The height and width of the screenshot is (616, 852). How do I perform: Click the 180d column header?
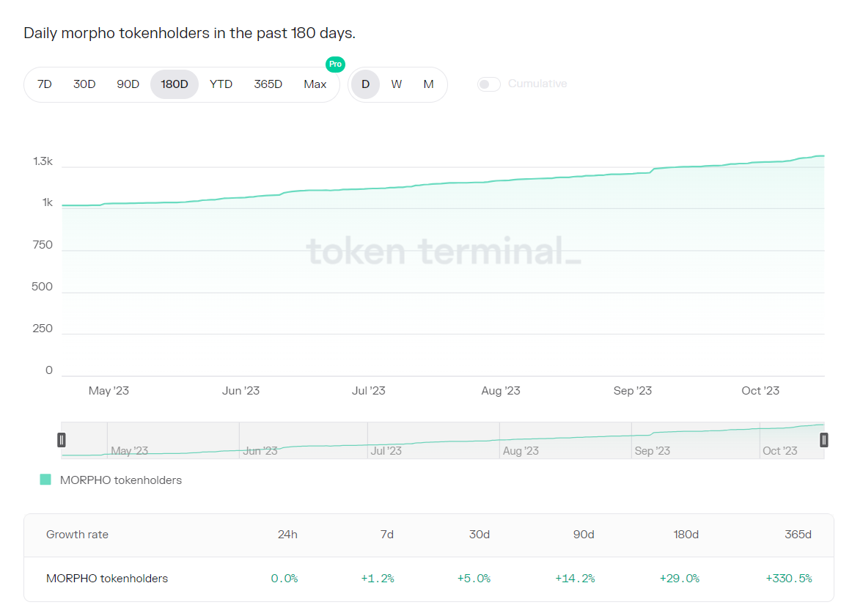[686, 535]
